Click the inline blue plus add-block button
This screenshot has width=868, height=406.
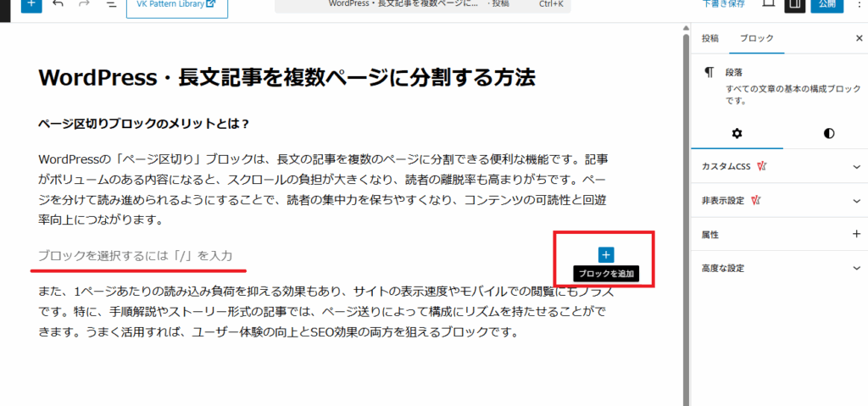605,255
